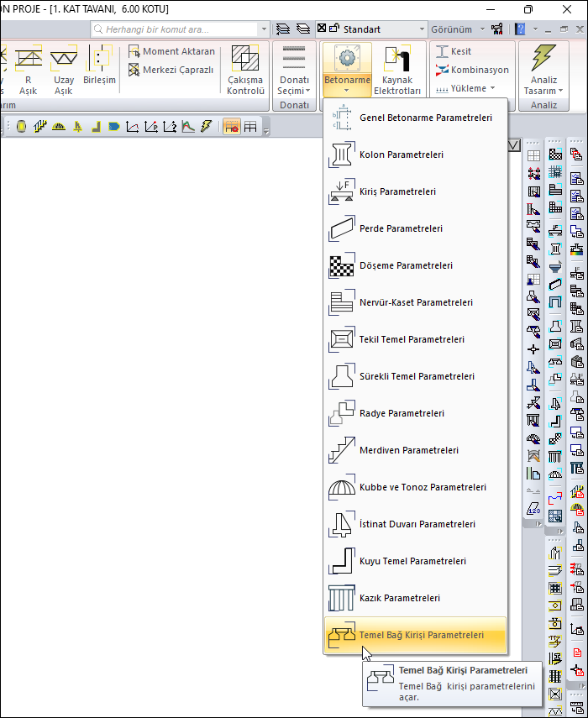Open the secondary toolbar overflow arrow

[265, 129]
